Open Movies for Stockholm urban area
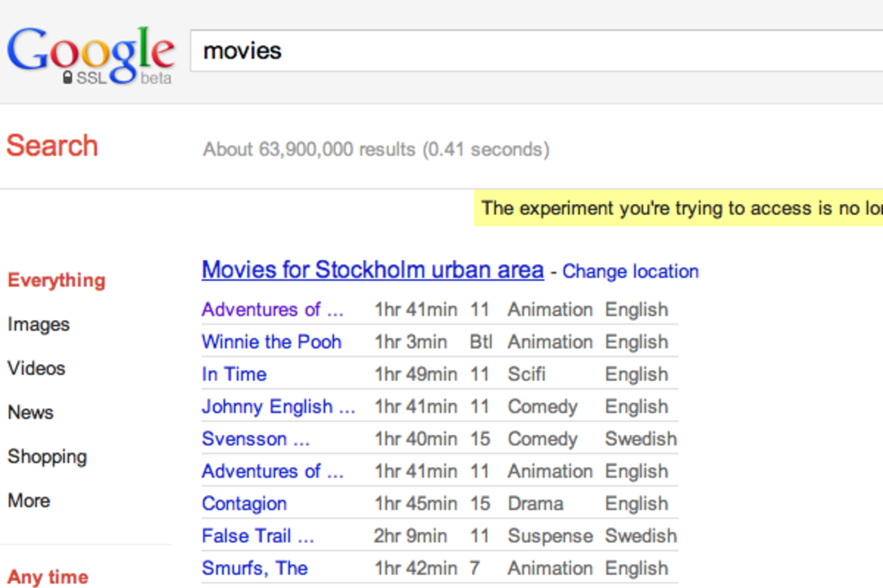Screen dimensions: 883x588 pos(373,269)
